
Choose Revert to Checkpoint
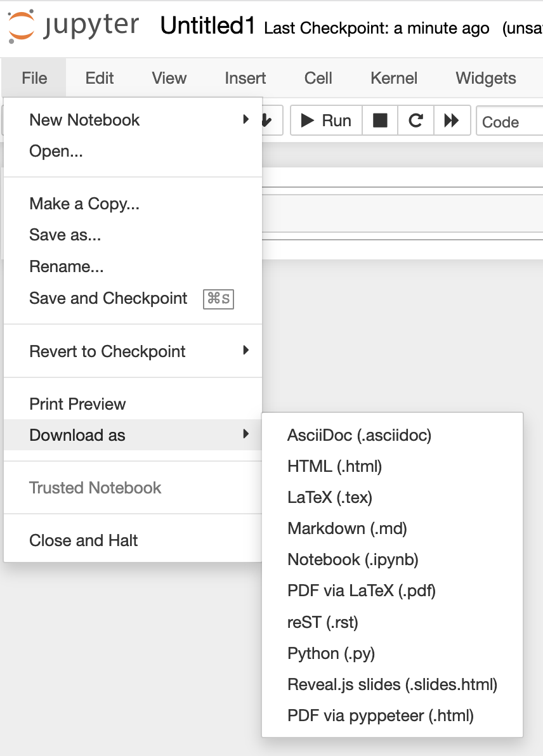click(133, 351)
